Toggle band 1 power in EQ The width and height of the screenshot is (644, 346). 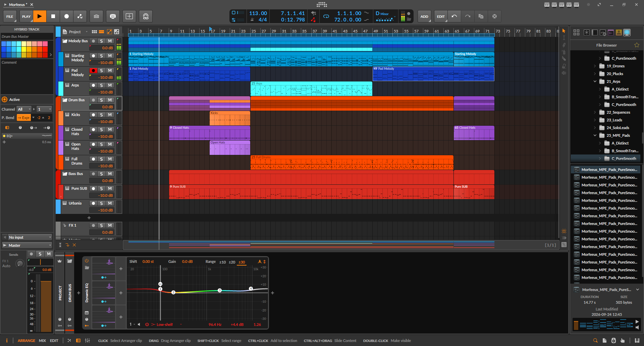[x=147, y=324]
